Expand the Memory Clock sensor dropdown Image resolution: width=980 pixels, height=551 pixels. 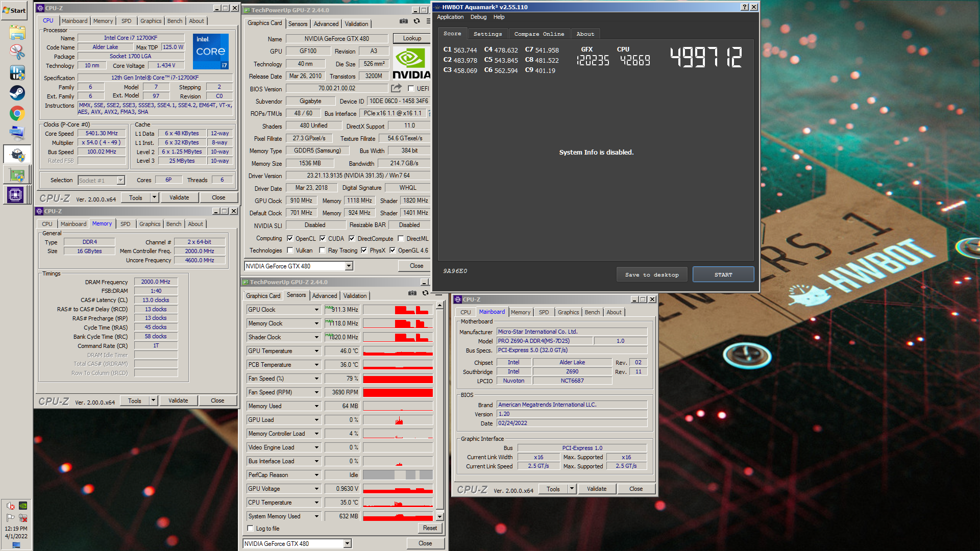tap(316, 323)
